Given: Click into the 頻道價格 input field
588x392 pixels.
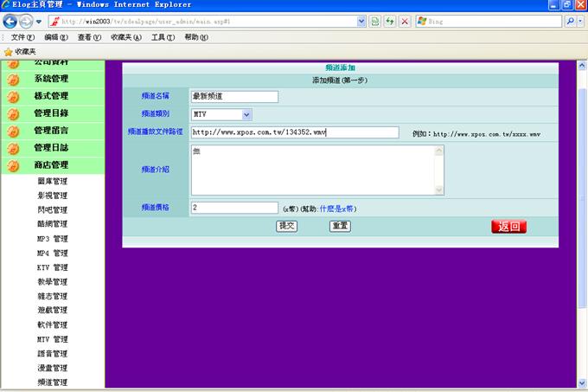Looking at the screenshot, I should 234,208.
